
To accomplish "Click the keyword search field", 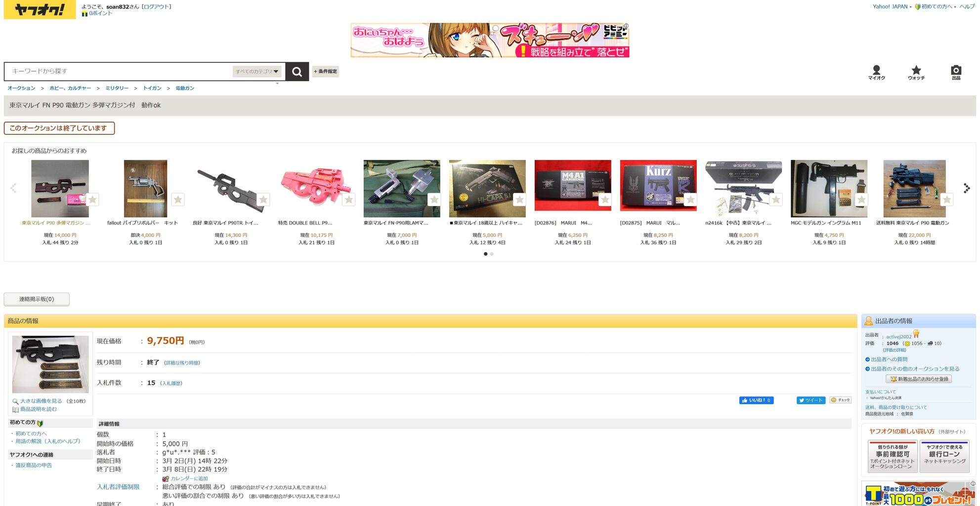I will click(x=119, y=72).
